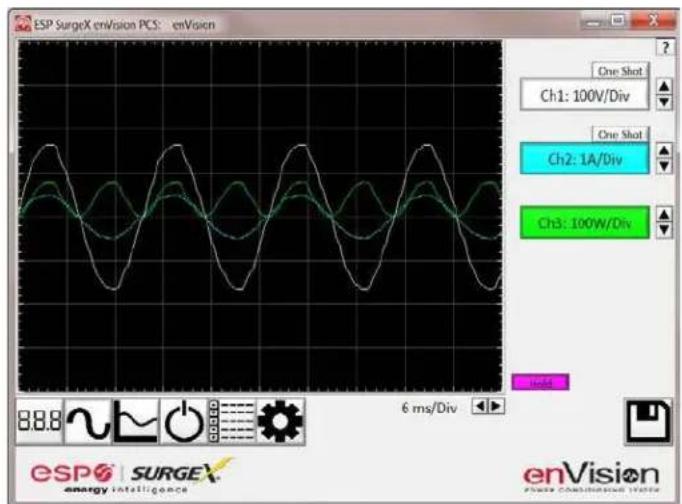Open the event log list view
This screenshot has height=504, width=682.
232,421
